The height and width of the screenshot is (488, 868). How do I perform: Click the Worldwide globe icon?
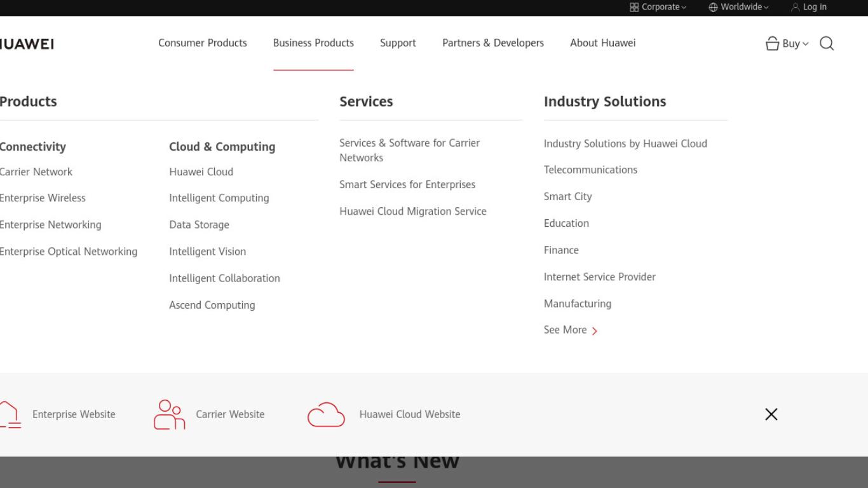pos(713,7)
